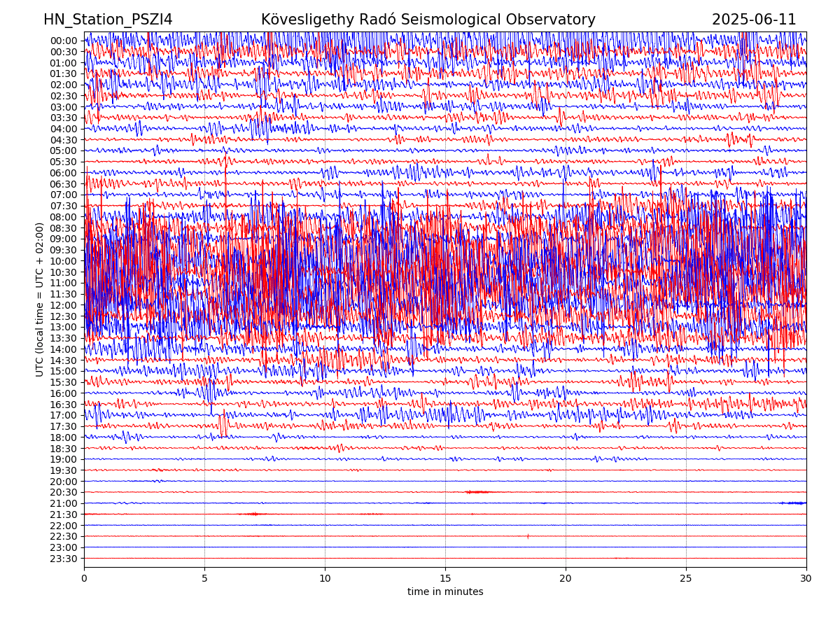Click the Kövesligethy Radó Seismological Observatory heading
This screenshot has width=840, height=630.
click(428, 20)
